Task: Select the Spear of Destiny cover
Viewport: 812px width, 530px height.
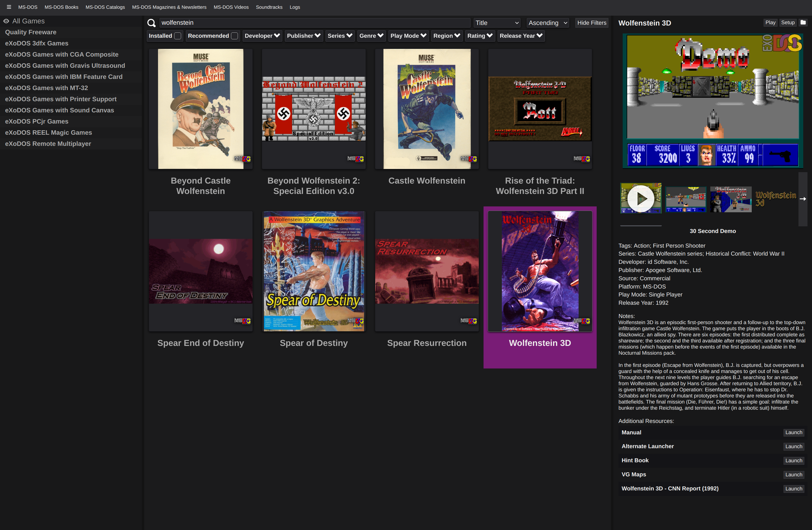Action: [314, 271]
